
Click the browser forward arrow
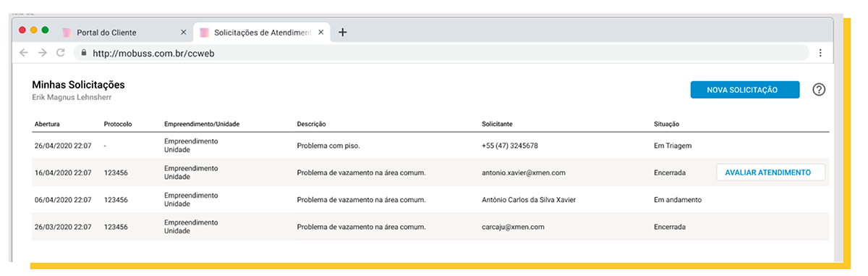(x=43, y=53)
